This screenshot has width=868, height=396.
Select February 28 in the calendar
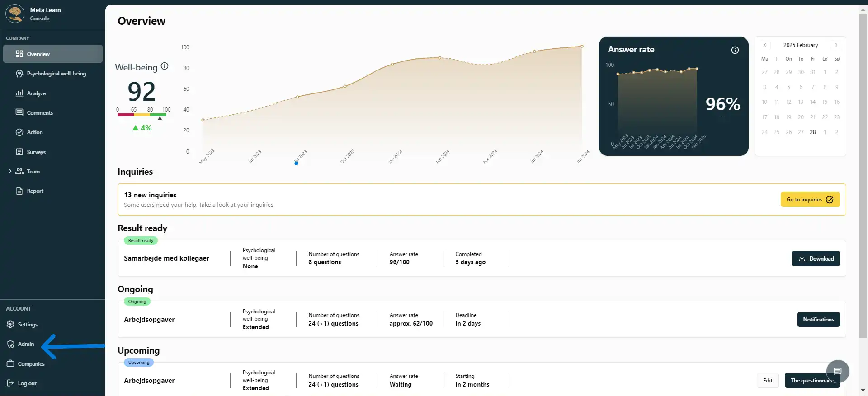pos(813,132)
